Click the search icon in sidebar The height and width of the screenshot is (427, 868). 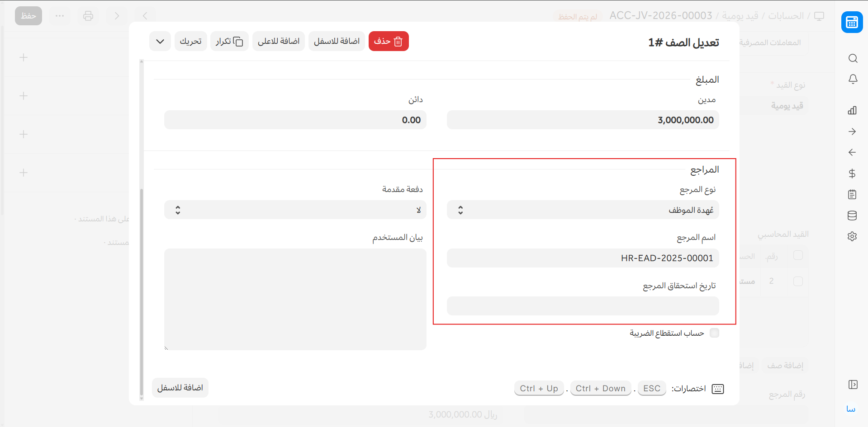pos(853,58)
